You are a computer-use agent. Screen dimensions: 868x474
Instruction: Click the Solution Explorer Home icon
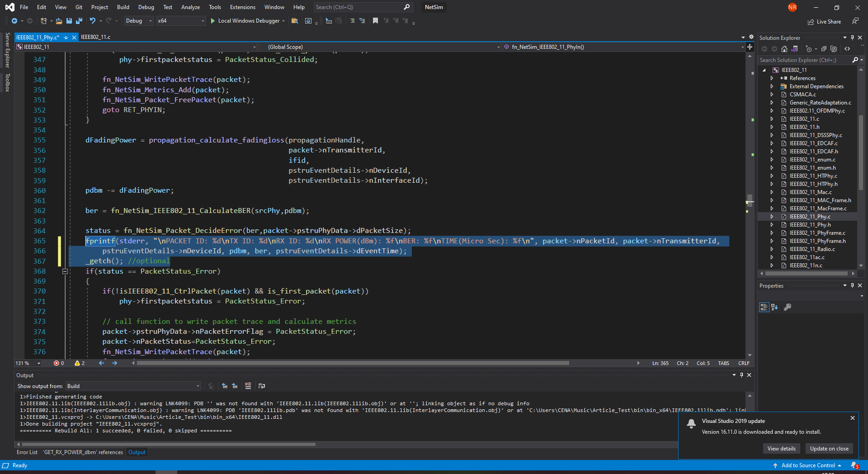784,49
